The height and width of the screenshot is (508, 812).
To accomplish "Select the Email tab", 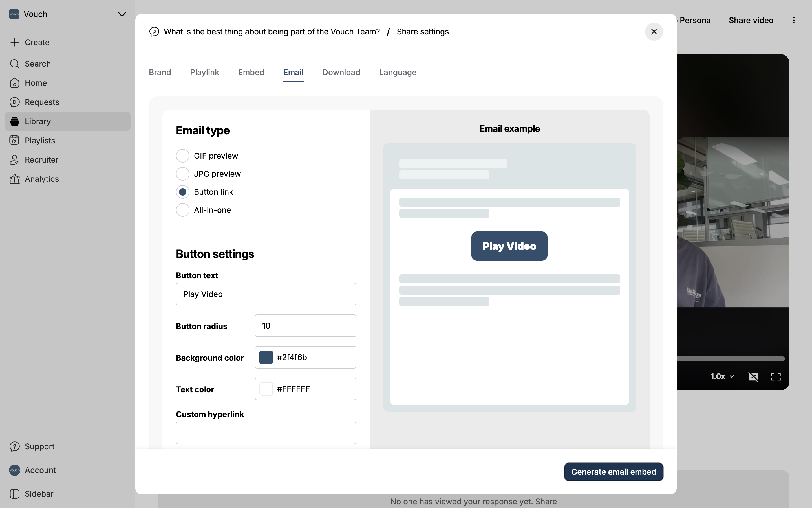I will (x=293, y=72).
